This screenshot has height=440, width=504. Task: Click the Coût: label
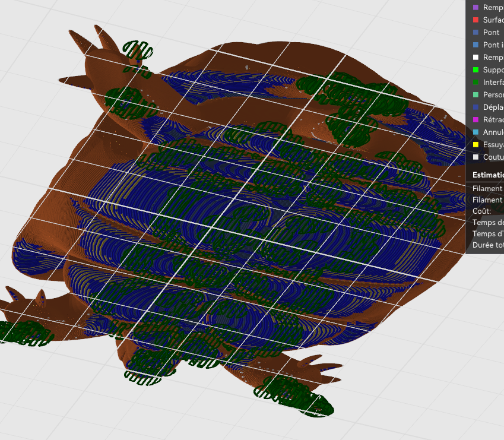pos(481,211)
